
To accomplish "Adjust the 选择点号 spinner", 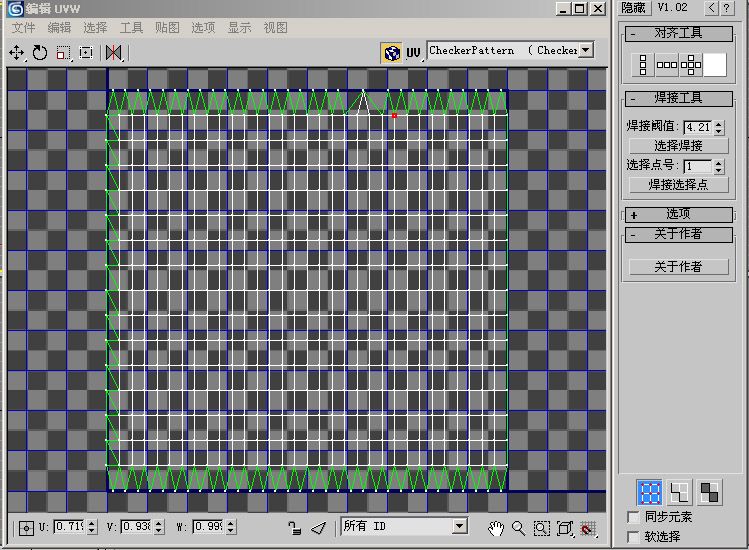I will coord(719,166).
